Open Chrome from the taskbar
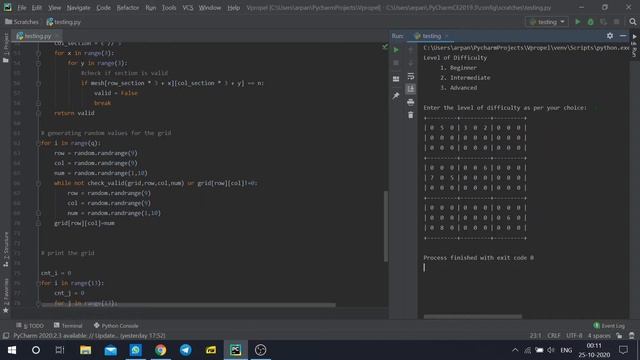 (160, 350)
